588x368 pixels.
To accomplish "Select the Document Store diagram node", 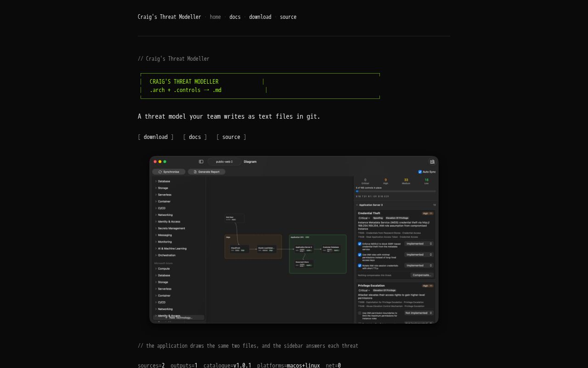I will tap(304, 264).
